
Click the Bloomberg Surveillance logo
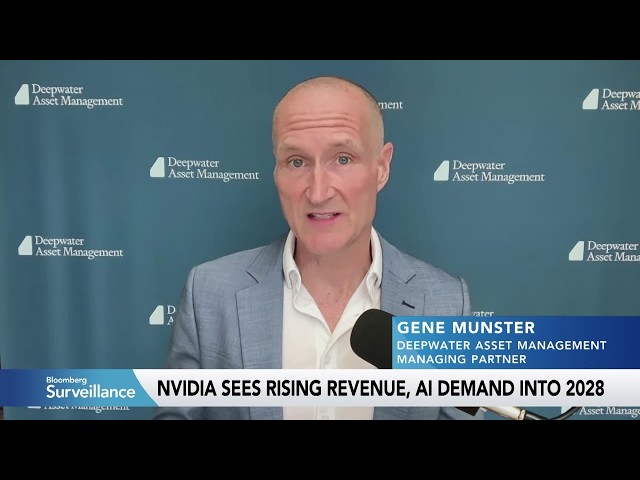point(90,388)
